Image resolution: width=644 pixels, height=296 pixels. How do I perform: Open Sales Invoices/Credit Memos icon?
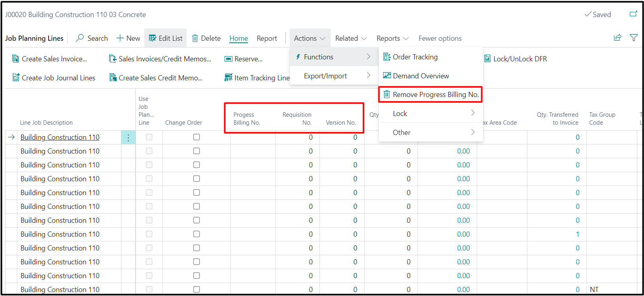[113, 59]
